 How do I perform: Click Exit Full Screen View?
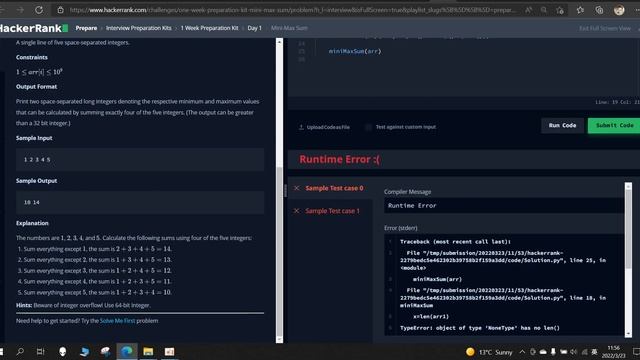point(604,28)
